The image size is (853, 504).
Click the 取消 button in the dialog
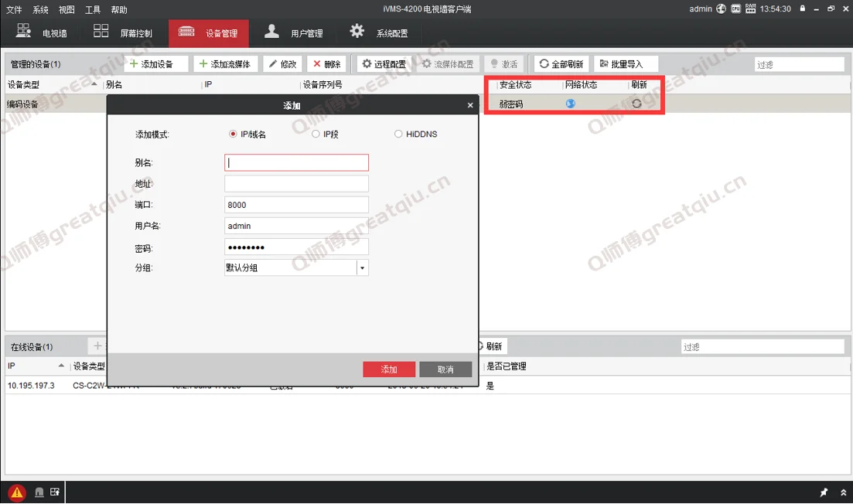pyautogui.click(x=445, y=369)
